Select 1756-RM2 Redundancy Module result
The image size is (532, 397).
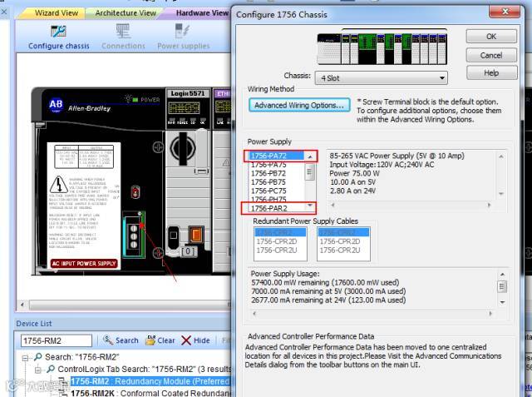coord(150,381)
